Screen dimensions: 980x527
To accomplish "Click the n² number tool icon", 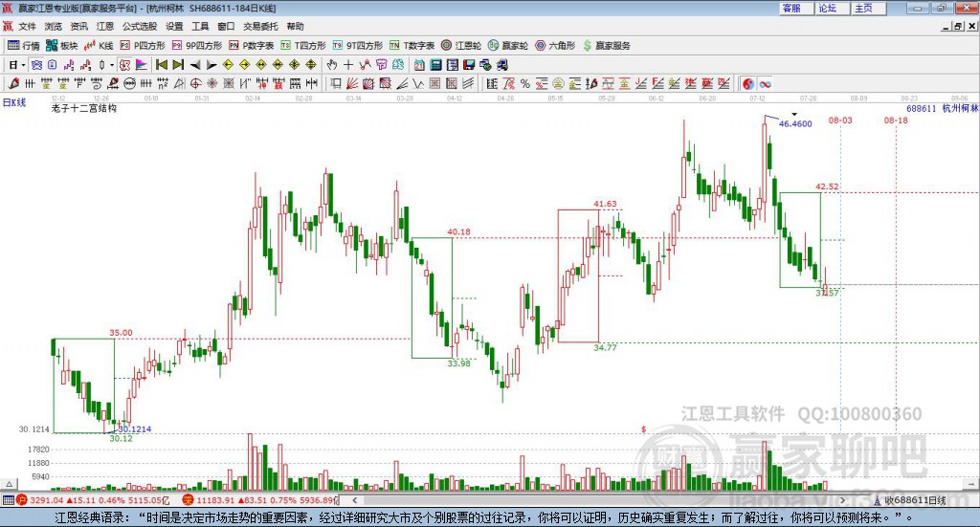I will [163, 83].
